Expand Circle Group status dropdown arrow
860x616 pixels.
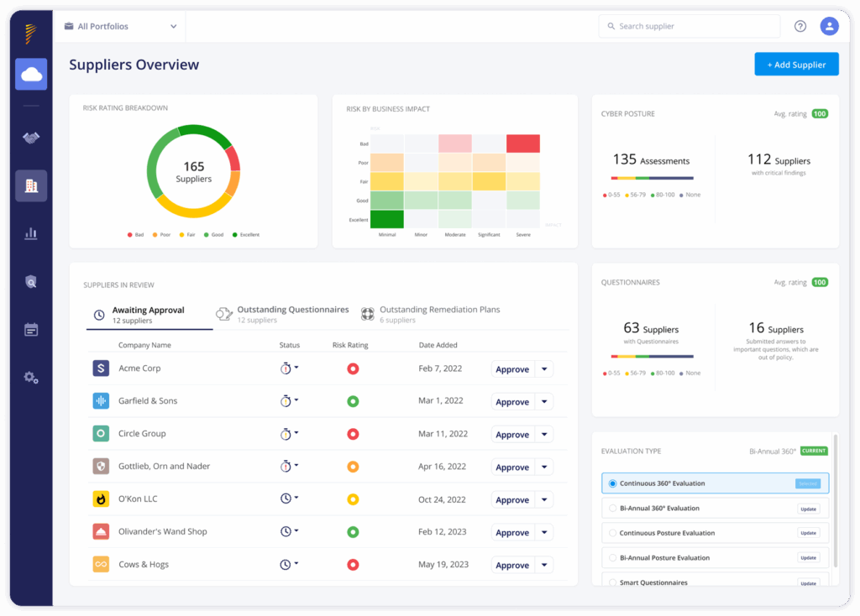click(x=296, y=433)
